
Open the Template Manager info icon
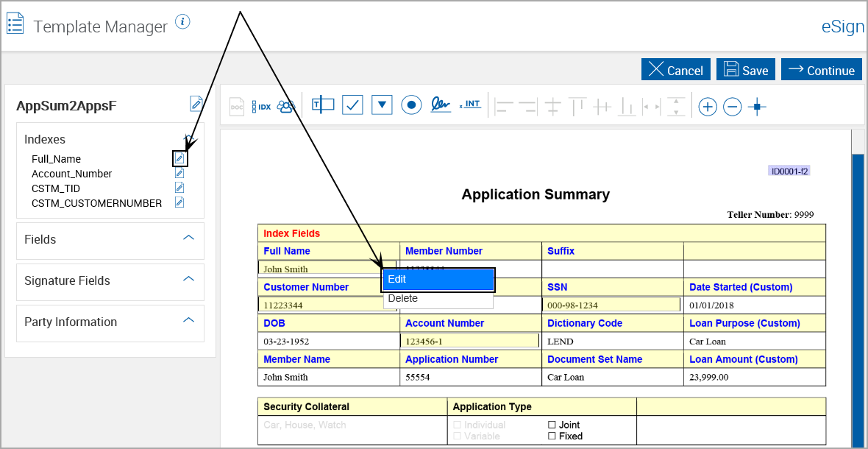(x=182, y=22)
